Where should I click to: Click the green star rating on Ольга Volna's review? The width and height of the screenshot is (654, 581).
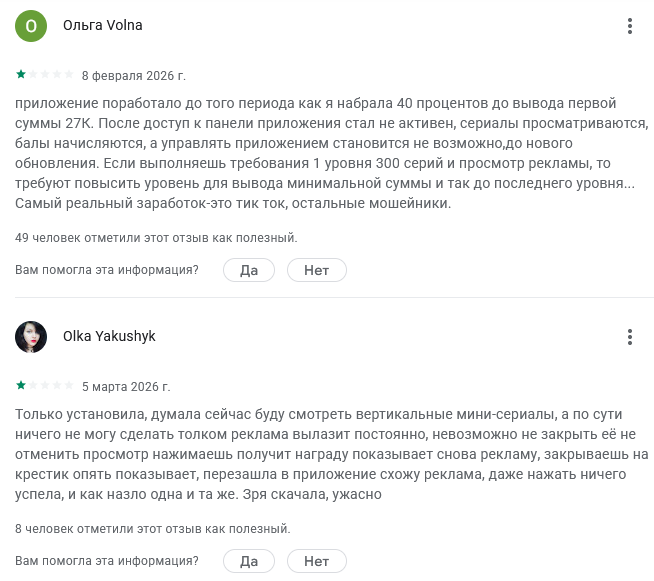tap(21, 75)
